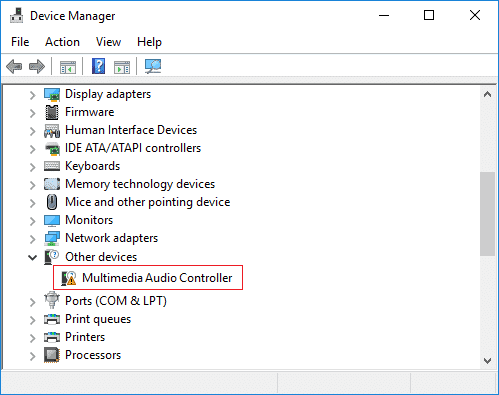Select the Print queues tree item
499x395 pixels.
point(98,319)
